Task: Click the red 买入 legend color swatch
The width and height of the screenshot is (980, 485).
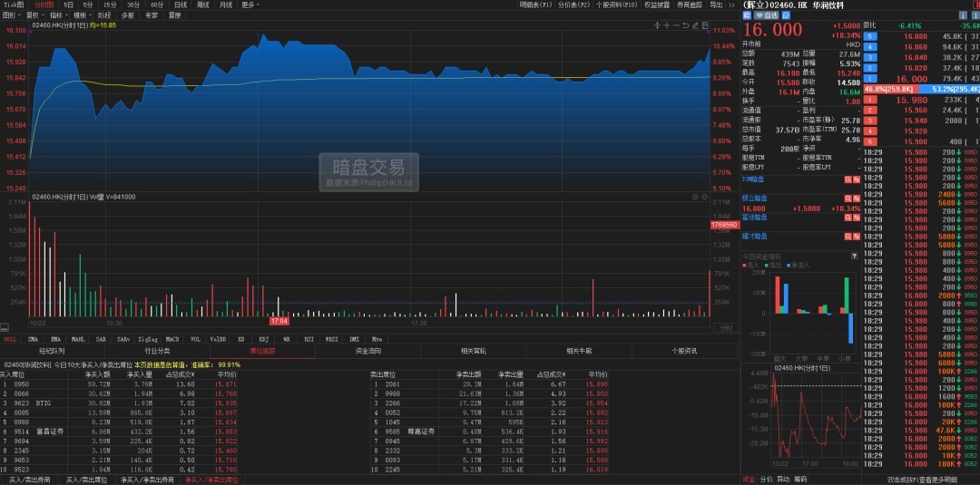Action: [x=746, y=266]
